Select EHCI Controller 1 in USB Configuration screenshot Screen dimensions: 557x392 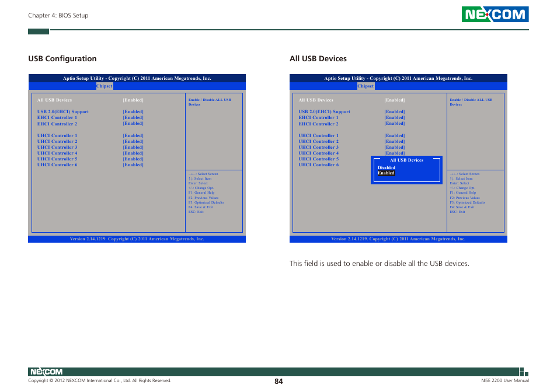click(57, 117)
